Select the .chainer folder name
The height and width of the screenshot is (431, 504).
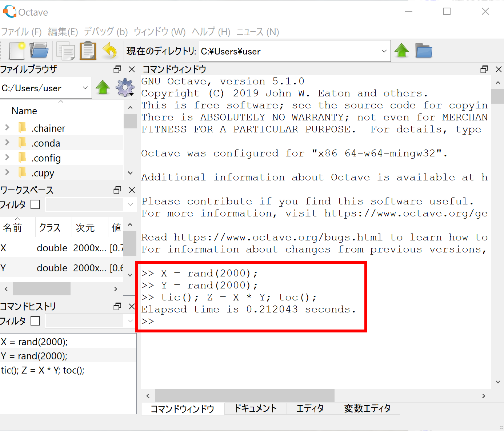(x=48, y=128)
